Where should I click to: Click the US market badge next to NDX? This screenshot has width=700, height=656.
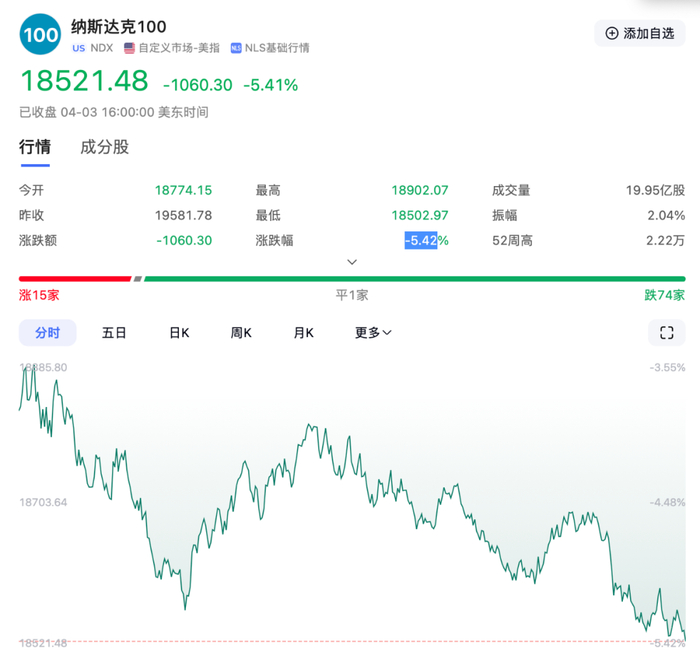click(79, 48)
